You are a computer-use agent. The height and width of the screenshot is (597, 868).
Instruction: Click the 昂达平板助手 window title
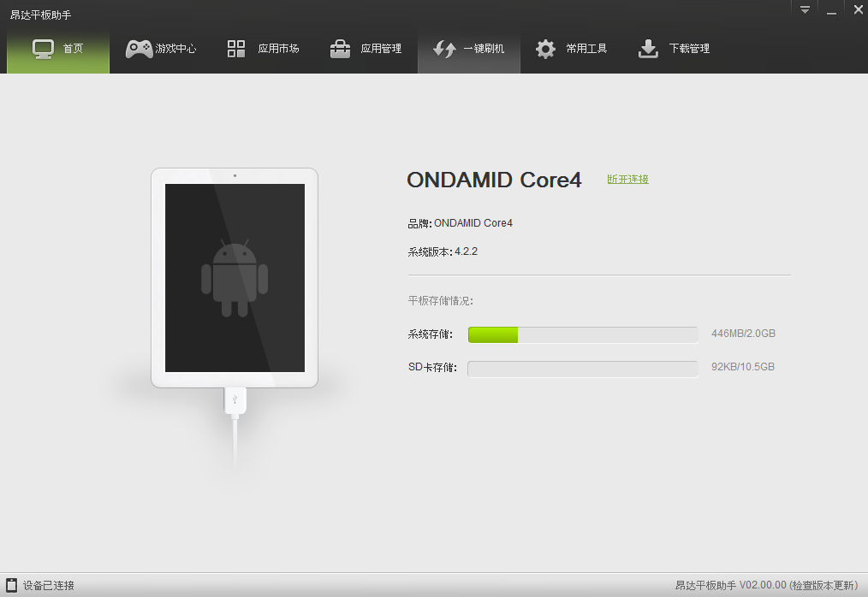click(41, 15)
